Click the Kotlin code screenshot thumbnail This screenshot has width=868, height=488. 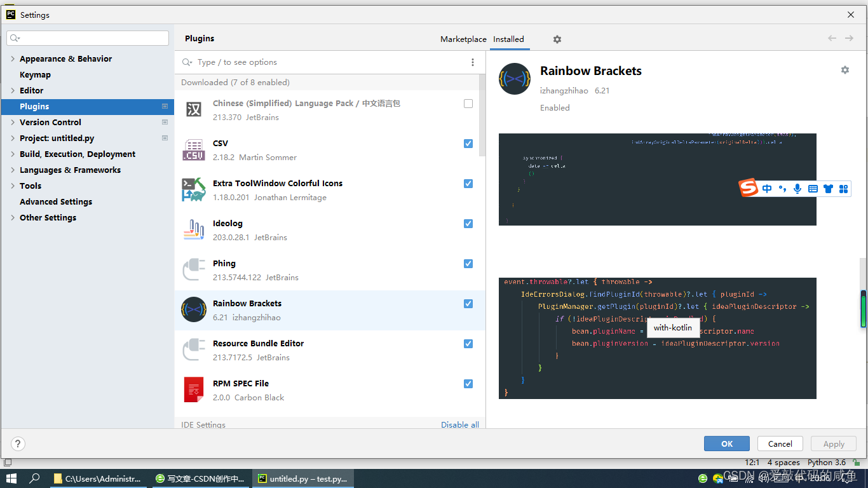pyautogui.click(x=657, y=338)
